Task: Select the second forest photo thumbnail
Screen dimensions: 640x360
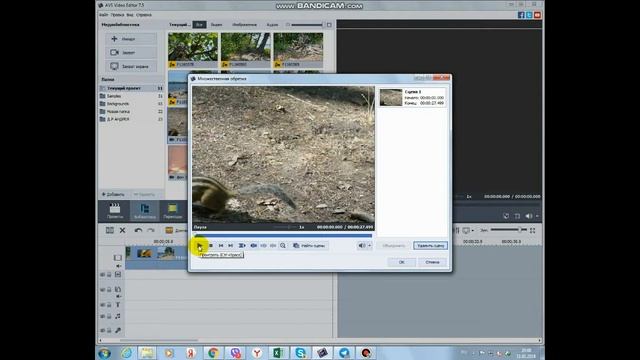Action: point(246,50)
